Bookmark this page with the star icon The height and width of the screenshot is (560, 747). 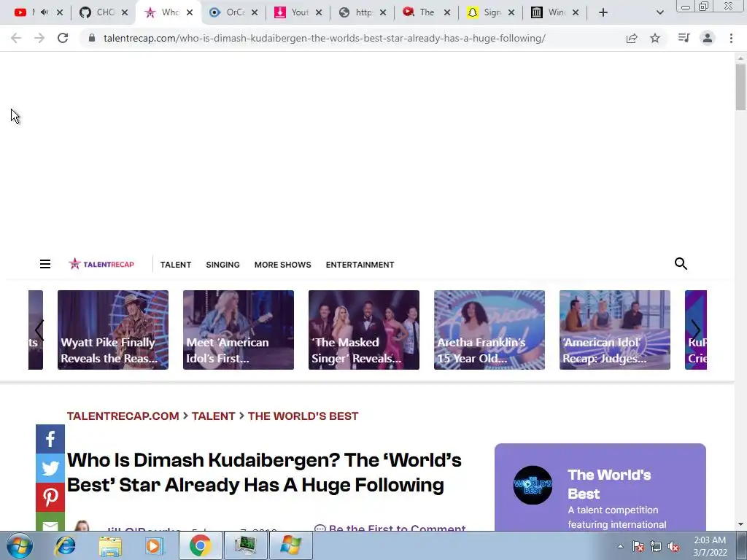(x=655, y=38)
